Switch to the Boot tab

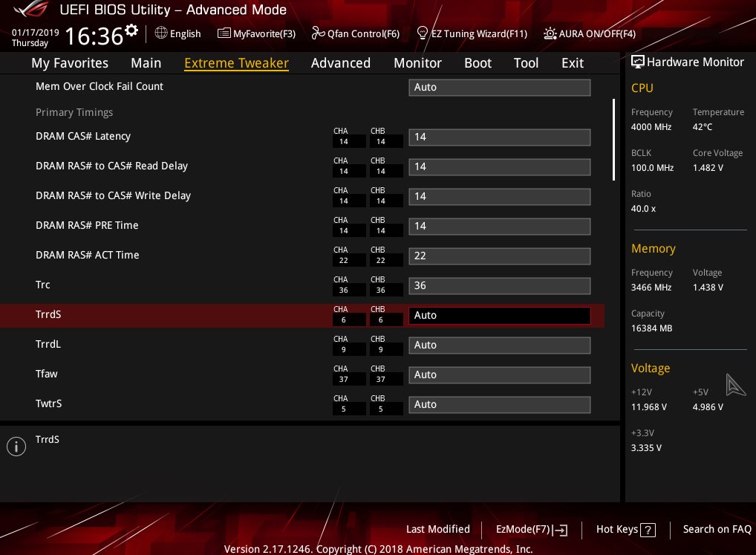(478, 63)
